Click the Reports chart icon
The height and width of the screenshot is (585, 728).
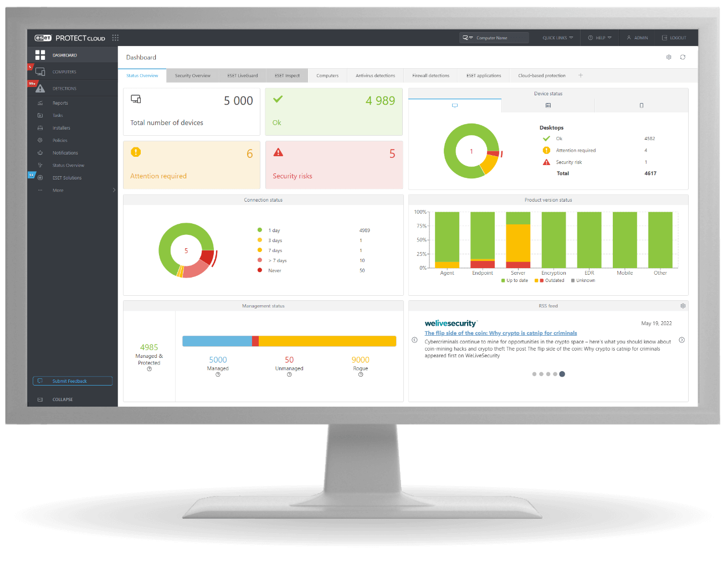pos(40,103)
